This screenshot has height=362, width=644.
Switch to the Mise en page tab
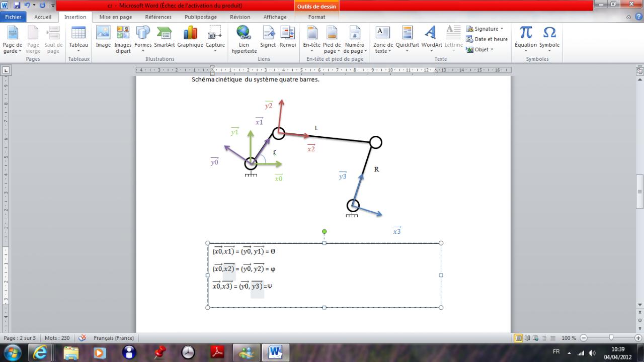click(116, 17)
